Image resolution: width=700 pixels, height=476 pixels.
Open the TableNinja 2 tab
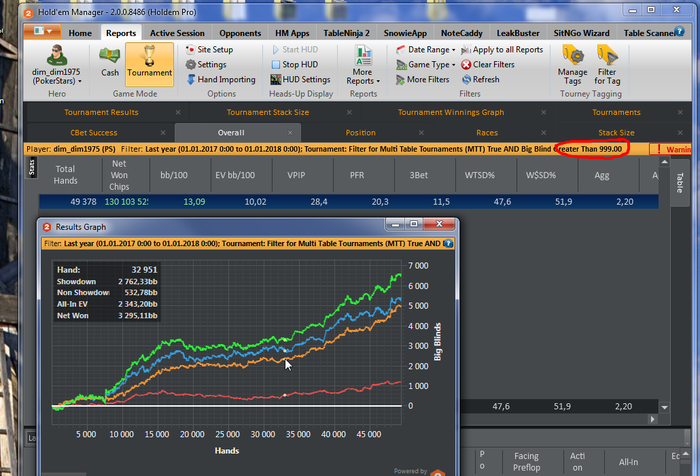[x=346, y=33]
